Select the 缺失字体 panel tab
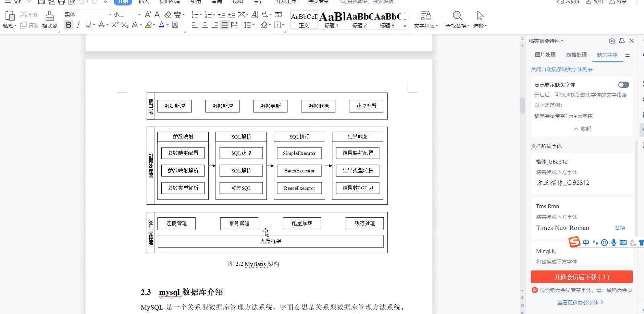644x314 pixels. (607, 55)
